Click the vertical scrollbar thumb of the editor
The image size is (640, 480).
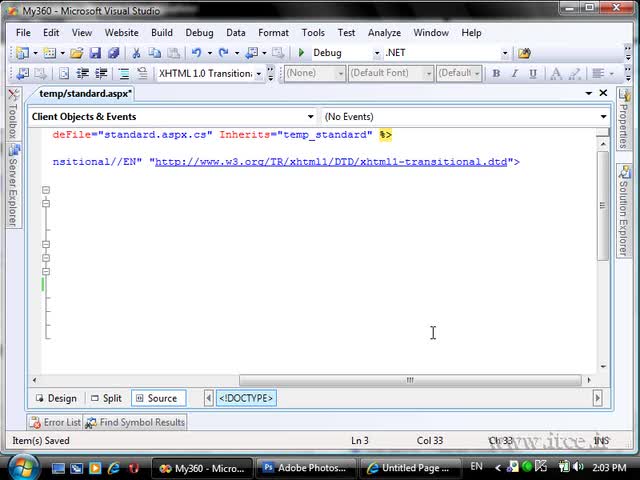click(603, 206)
